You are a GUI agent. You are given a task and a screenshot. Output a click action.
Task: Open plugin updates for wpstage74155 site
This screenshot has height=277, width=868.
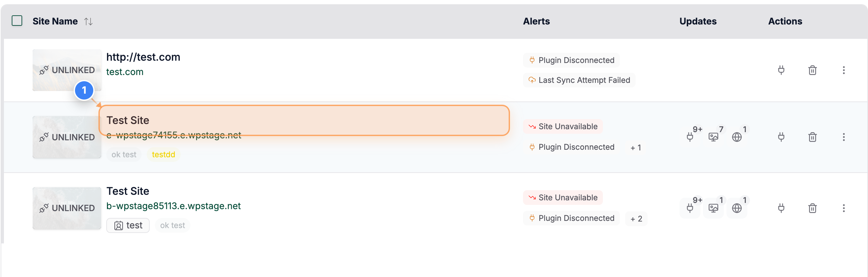[690, 137]
